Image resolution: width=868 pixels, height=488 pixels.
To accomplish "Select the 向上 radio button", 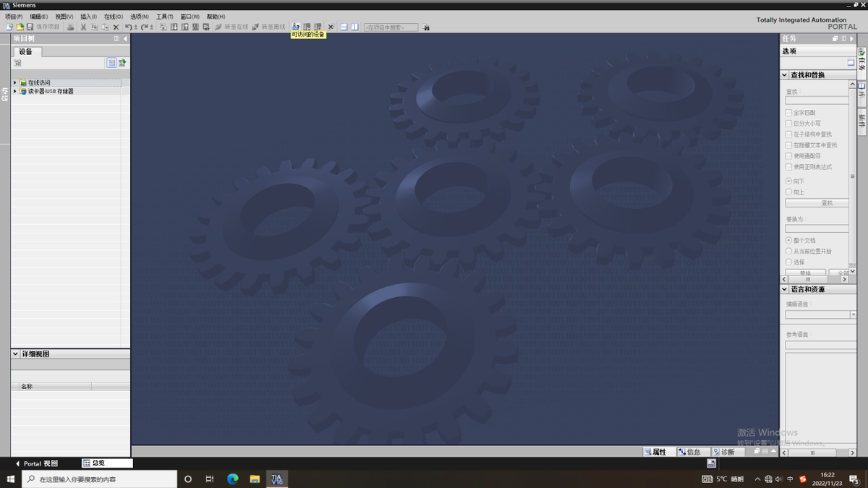I will pos(788,192).
